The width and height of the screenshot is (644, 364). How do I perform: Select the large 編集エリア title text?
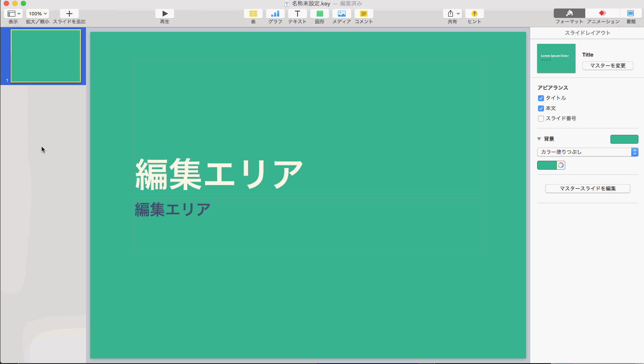click(219, 174)
